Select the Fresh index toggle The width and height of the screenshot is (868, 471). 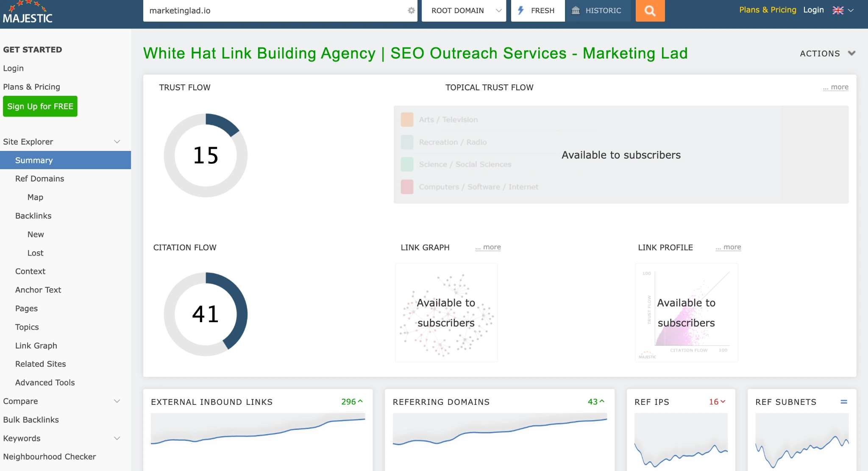(x=537, y=11)
